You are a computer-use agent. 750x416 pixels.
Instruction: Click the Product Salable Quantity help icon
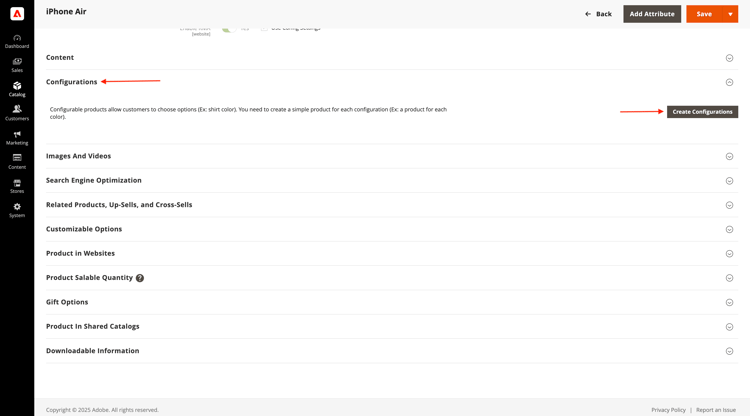point(140,278)
